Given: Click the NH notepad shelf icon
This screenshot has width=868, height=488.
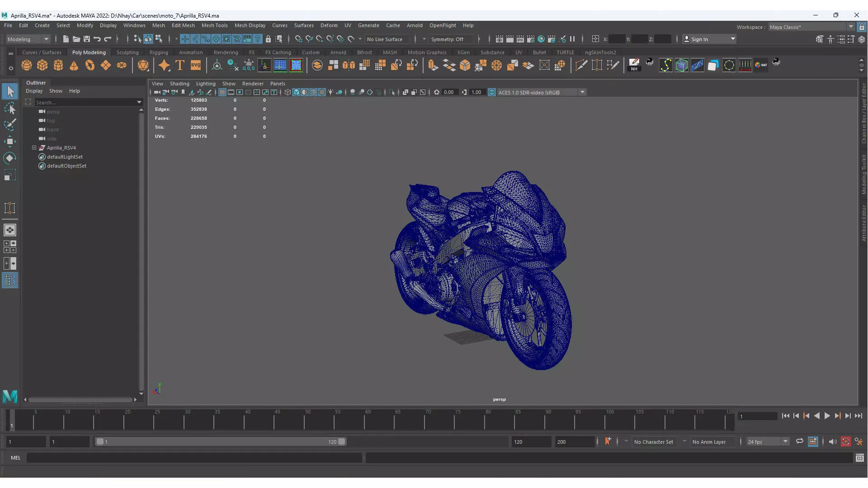Looking at the screenshot, I should coord(634,65).
